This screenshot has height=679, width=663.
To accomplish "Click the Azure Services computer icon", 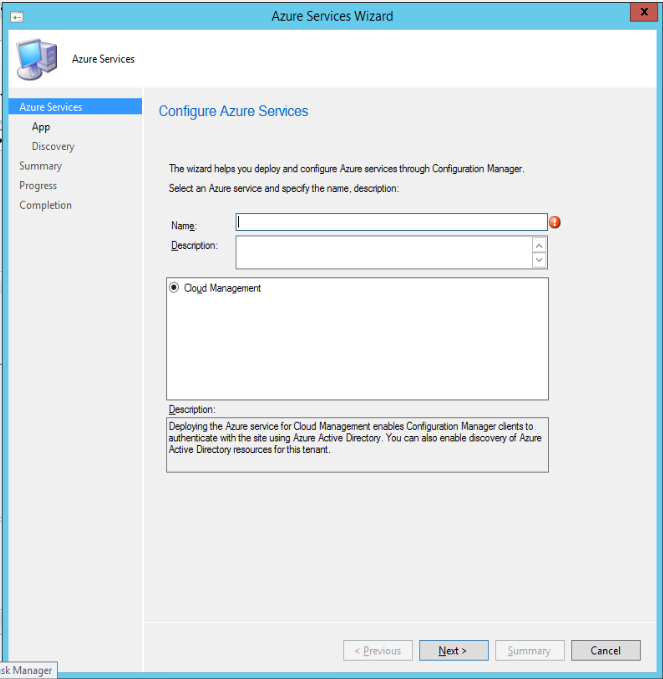I will [x=37, y=59].
